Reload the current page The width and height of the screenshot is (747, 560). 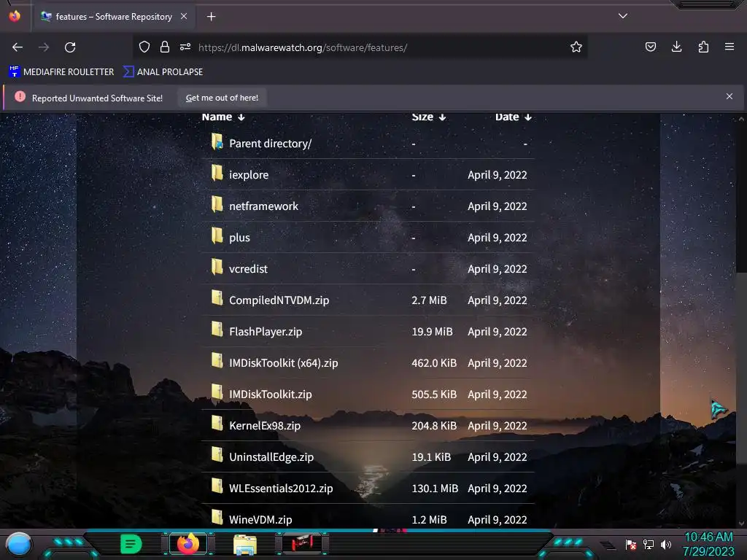(70, 47)
